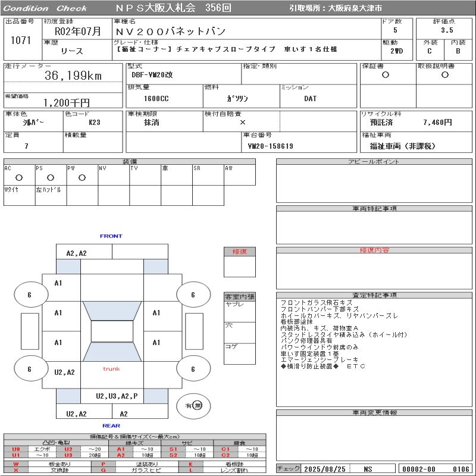Click the chassis number YM20-158619 field
The width and height of the screenshot is (476, 476).
pyautogui.click(x=270, y=145)
